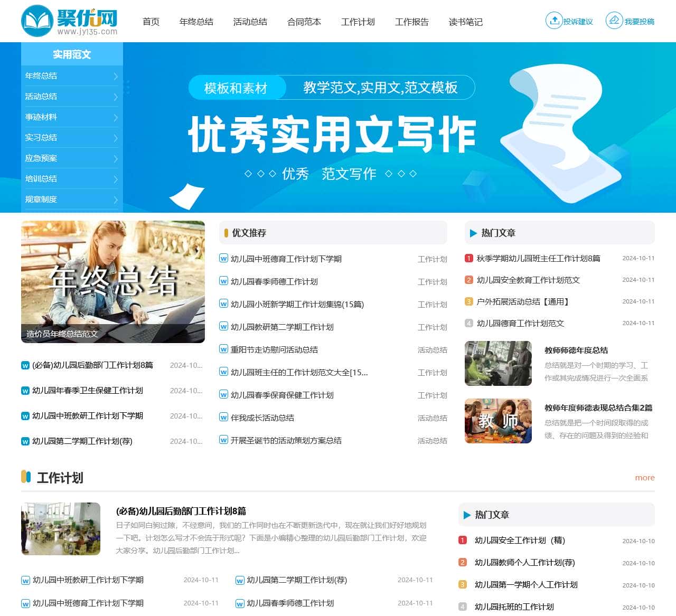The image size is (676, 616).
Task: Open the 教师 classroom thumbnail image
Action: [498, 421]
